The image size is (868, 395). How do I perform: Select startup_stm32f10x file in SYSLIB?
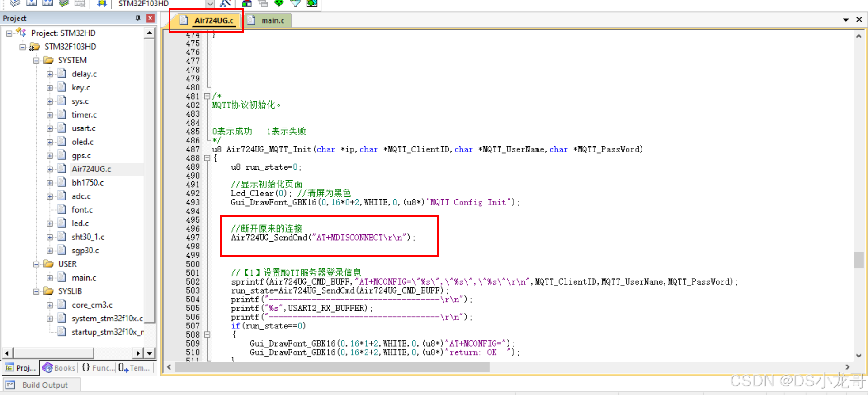108,332
